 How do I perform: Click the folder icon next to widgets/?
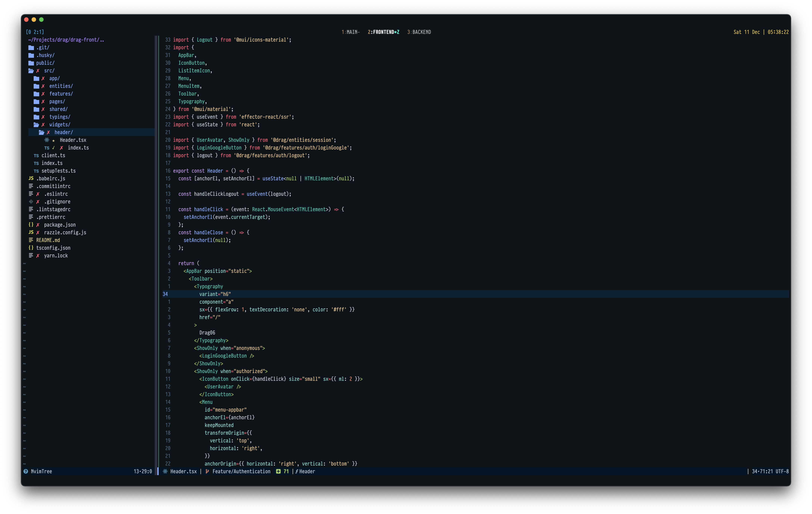[36, 124]
